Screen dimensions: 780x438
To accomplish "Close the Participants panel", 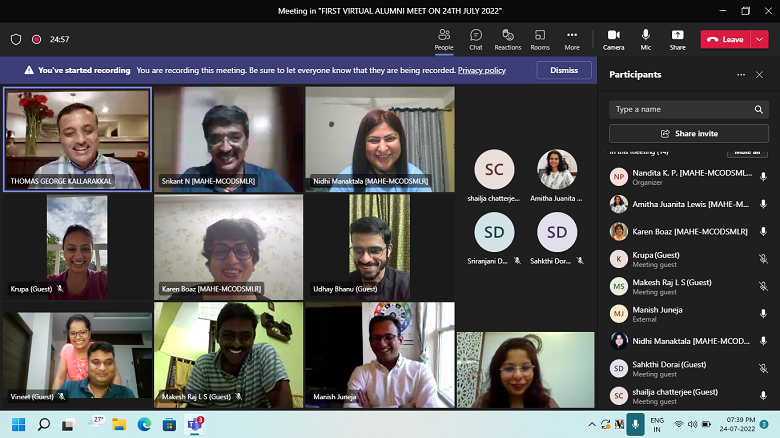I will click(x=761, y=75).
